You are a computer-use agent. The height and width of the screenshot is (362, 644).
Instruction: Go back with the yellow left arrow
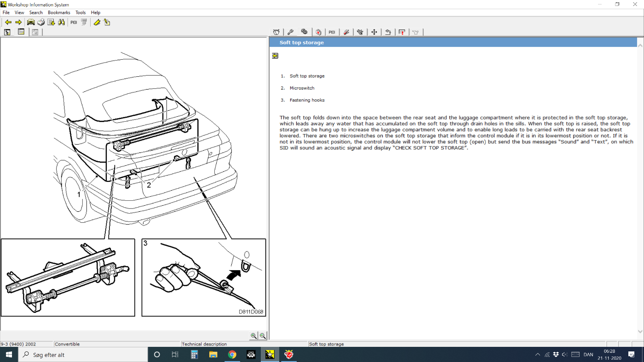click(8, 22)
